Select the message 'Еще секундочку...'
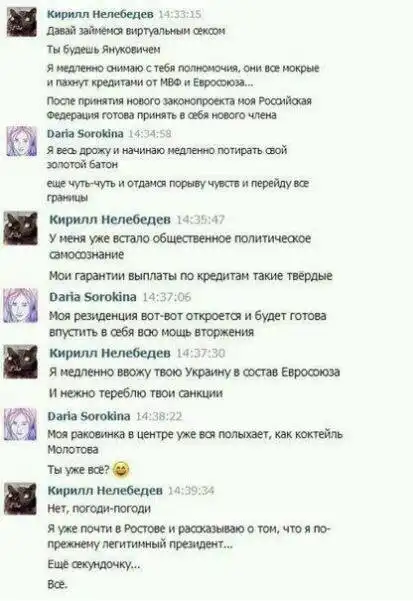 coord(94,564)
